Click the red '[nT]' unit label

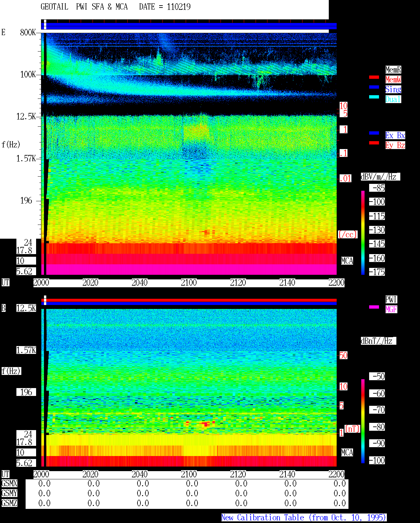(352, 429)
